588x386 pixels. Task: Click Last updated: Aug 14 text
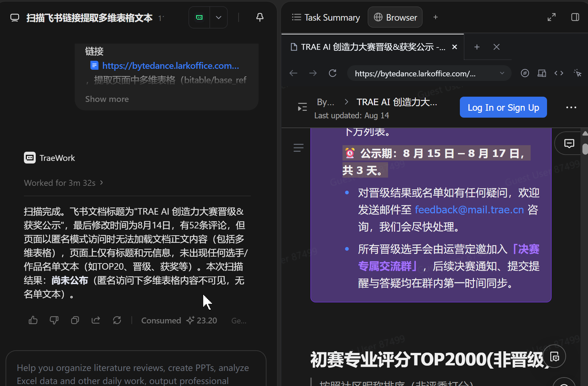point(351,115)
